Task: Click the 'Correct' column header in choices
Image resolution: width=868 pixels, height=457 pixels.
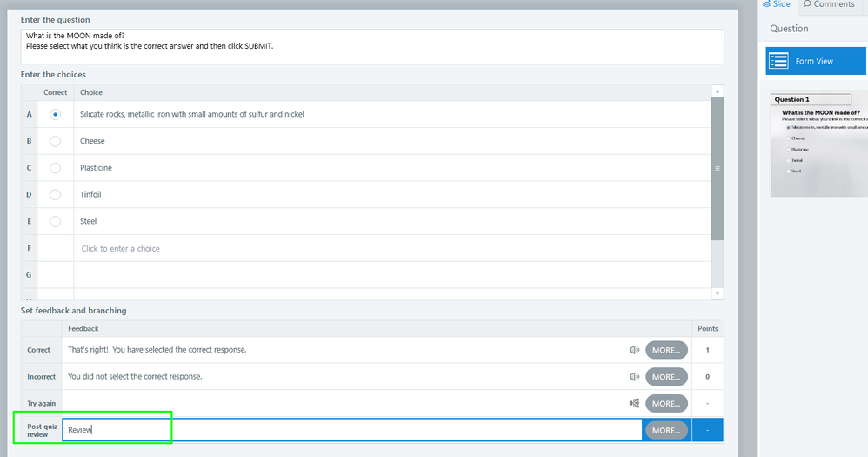Action: pos(56,92)
